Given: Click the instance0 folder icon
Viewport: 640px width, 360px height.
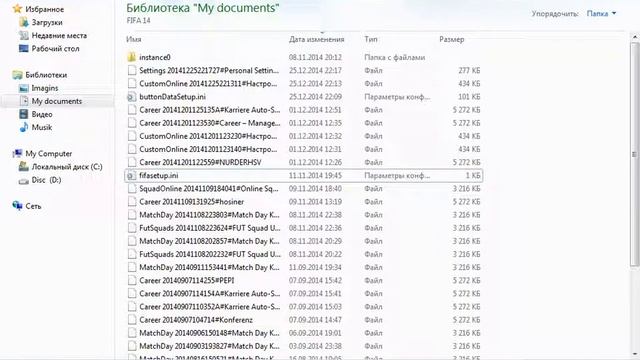Looking at the screenshot, I should [x=131, y=57].
